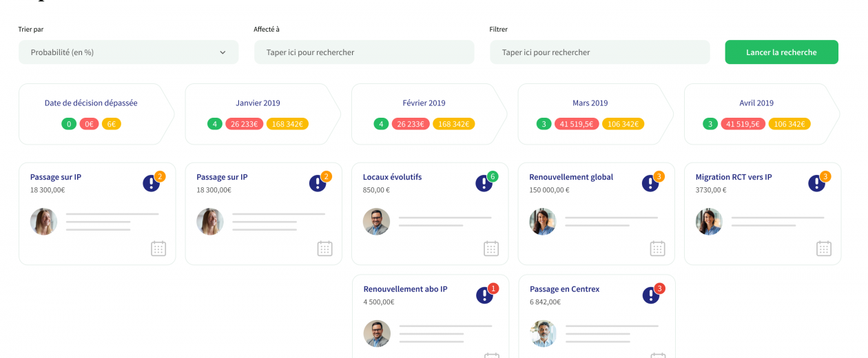The width and height of the screenshot is (868, 358).
Task: Click the Filtrer search field
Action: [600, 52]
